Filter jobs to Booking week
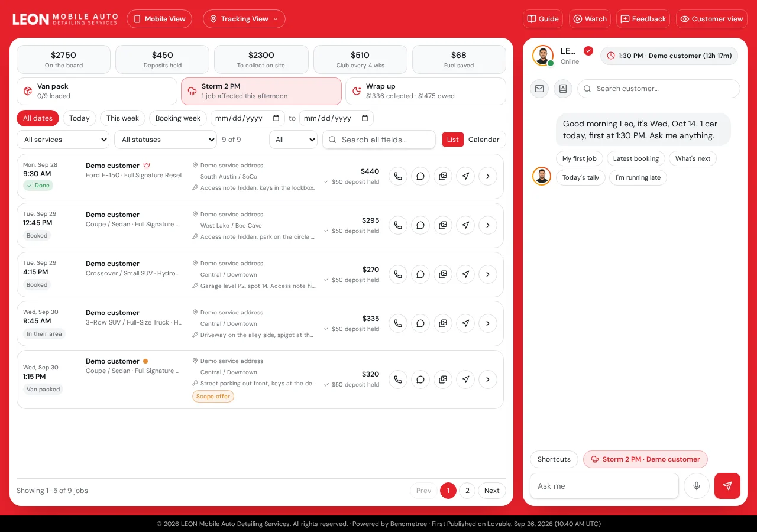This screenshot has width=757, height=532. [x=178, y=118]
